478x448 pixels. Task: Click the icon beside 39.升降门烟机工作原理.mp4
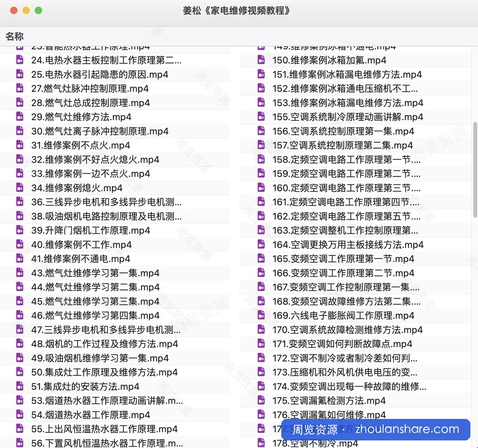20,230
